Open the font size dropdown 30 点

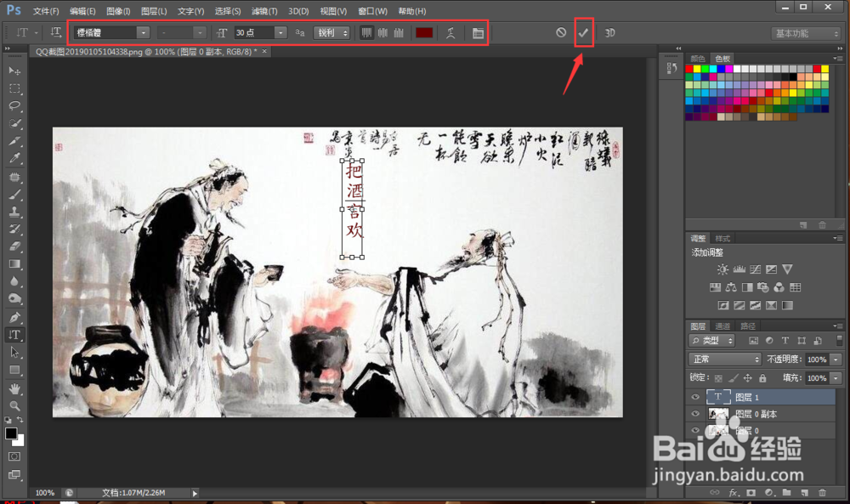(x=280, y=33)
